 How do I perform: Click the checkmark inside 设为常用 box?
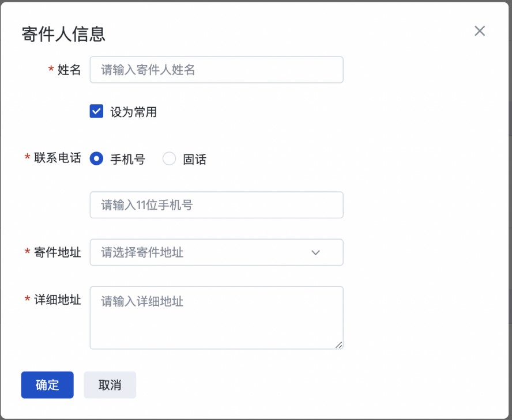[x=96, y=111]
